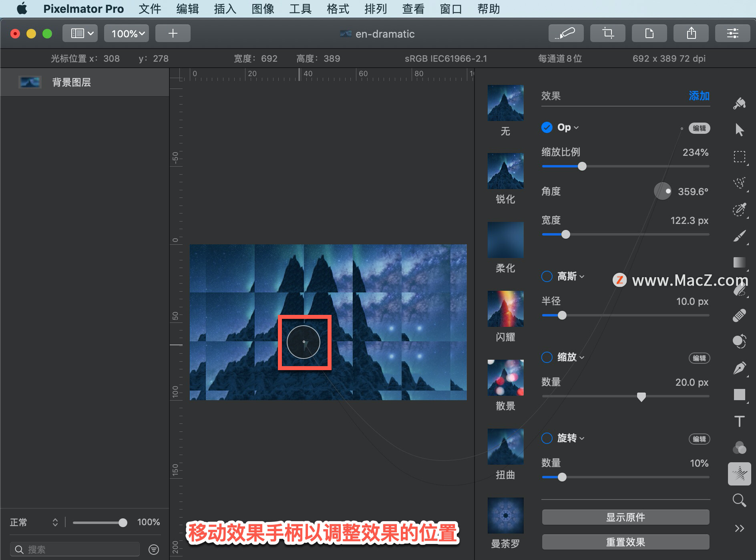
Task: Click the ML Enhance wand toolbar button
Action: point(566,33)
